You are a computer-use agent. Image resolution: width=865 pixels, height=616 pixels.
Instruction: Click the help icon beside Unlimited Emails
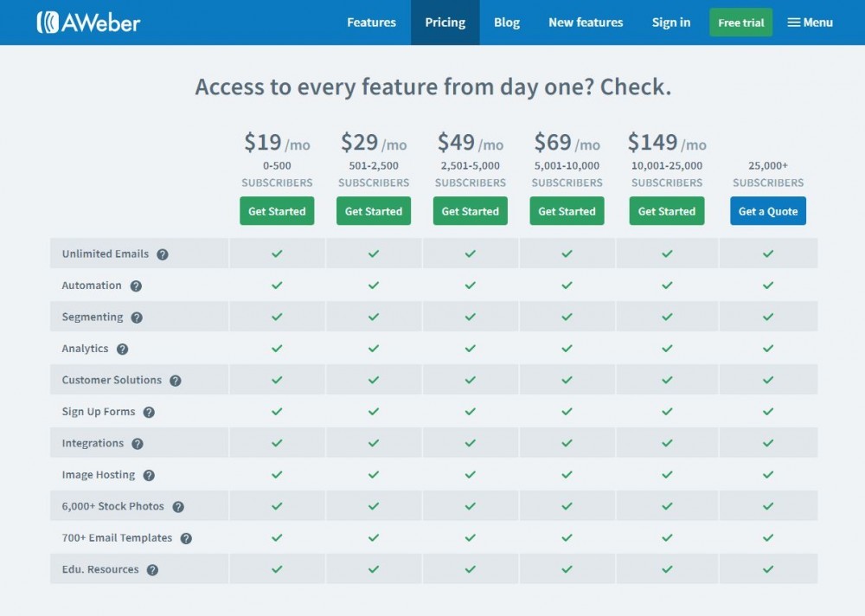[x=163, y=253]
